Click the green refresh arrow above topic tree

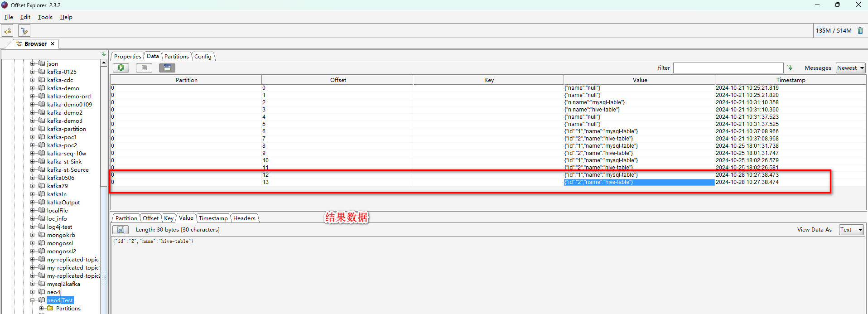103,54
